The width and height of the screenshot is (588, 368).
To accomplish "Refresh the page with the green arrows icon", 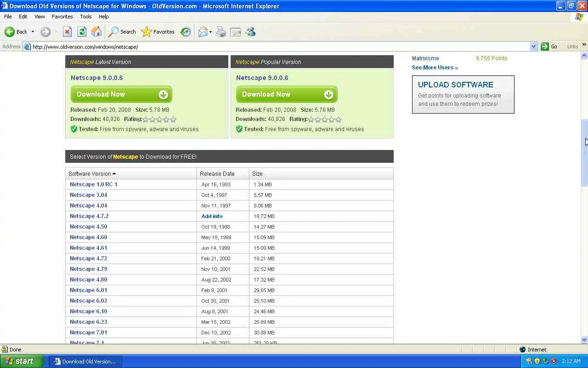I will click(82, 32).
